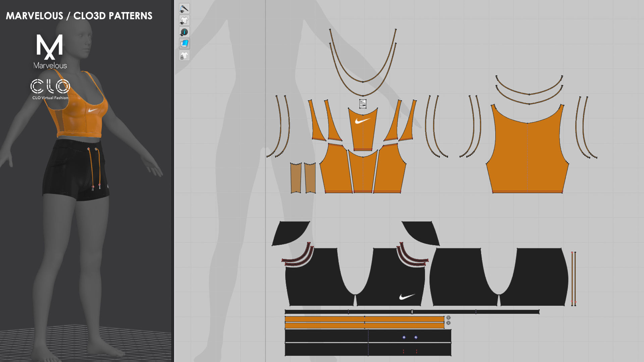Toggle garment pattern visibility shirt-with-eye icon
This screenshot has width=644, height=362.
184,20
